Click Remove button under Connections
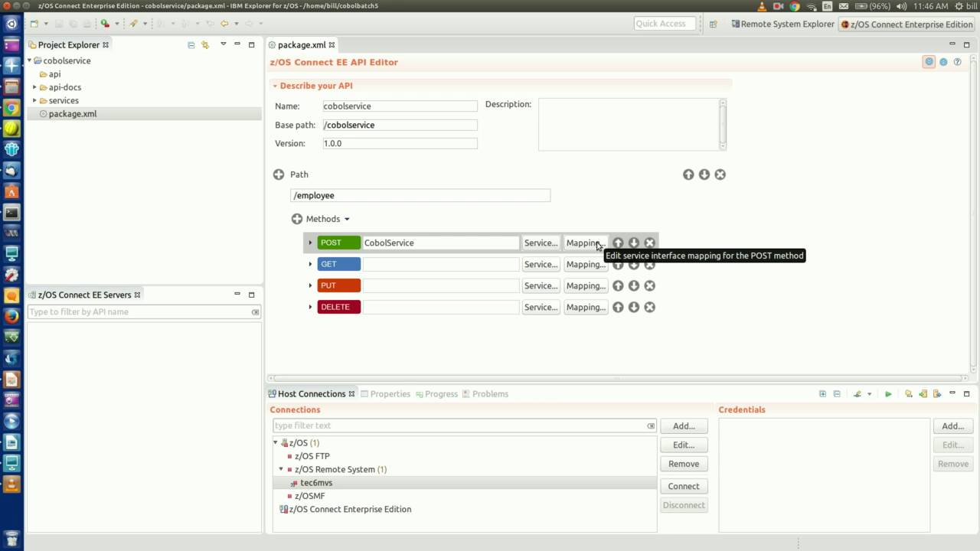This screenshot has height=551, width=980. click(684, 464)
